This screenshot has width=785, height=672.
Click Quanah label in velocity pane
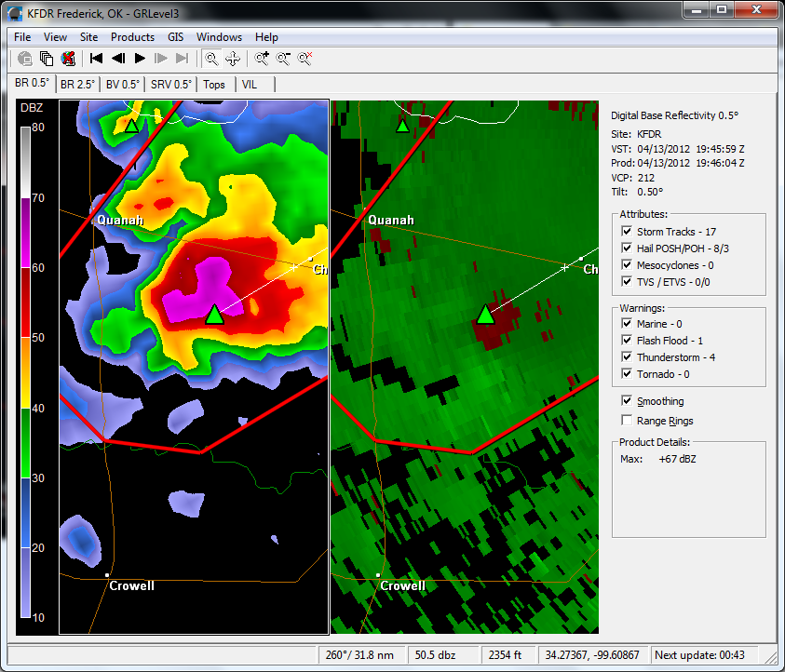coord(391,221)
